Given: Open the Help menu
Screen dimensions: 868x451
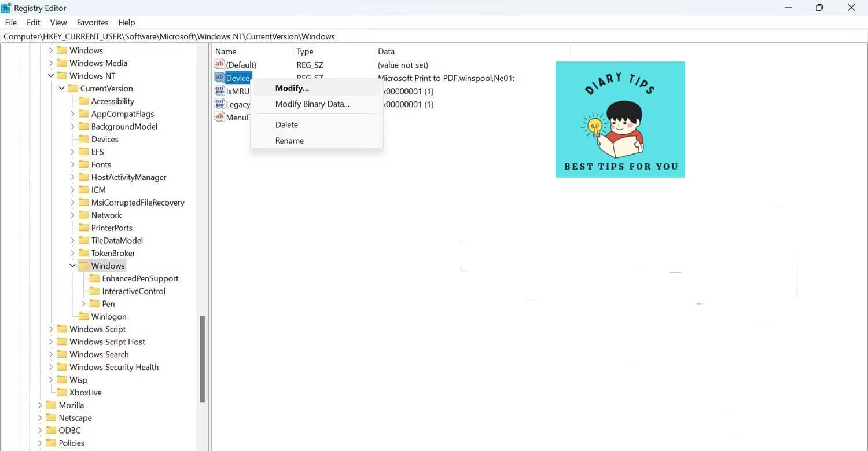Looking at the screenshot, I should point(127,23).
